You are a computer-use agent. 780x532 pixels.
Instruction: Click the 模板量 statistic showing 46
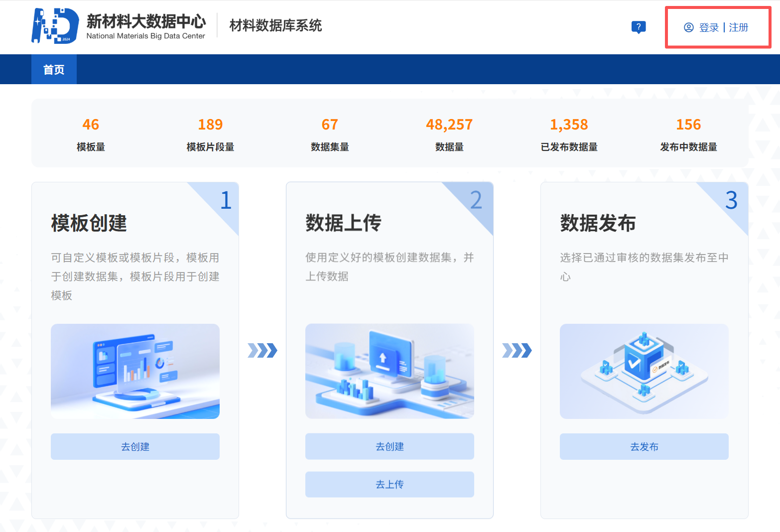(91, 133)
